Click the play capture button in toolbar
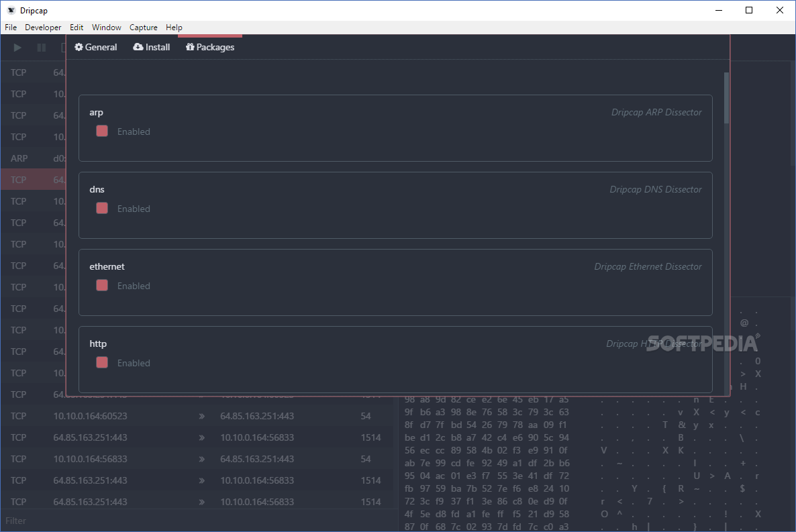 click(17, 47)
